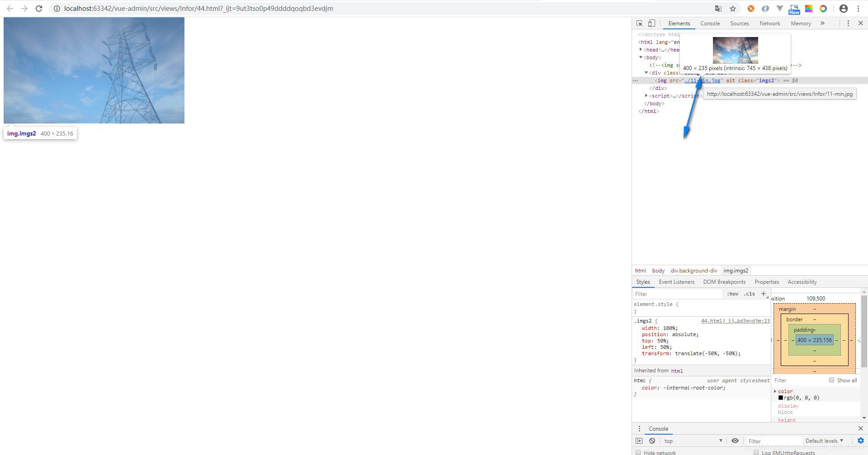Select div.background-div in breadcrumb
The width and height of the screenshot is (868, 455).
coord(694,271)
